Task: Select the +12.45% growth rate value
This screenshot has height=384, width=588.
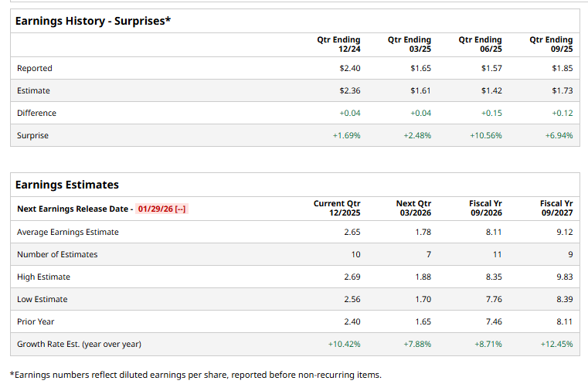Action: click(556, 344)
